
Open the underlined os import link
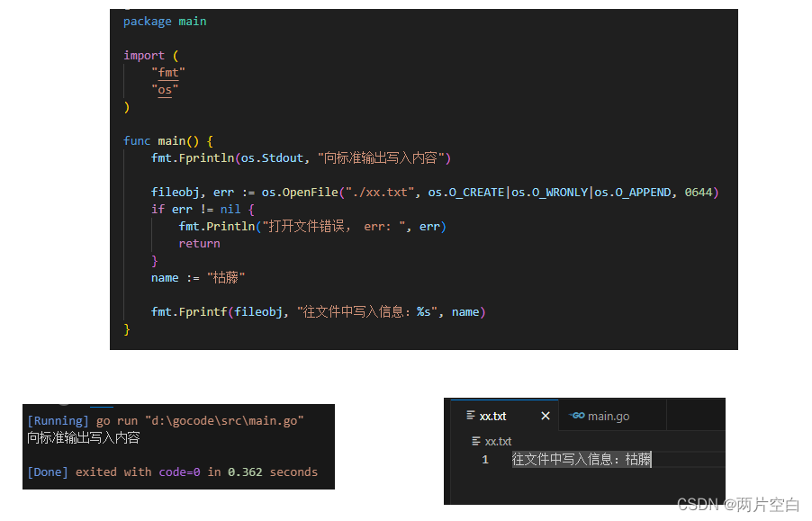pyautogui.click(x=163, y=89)
